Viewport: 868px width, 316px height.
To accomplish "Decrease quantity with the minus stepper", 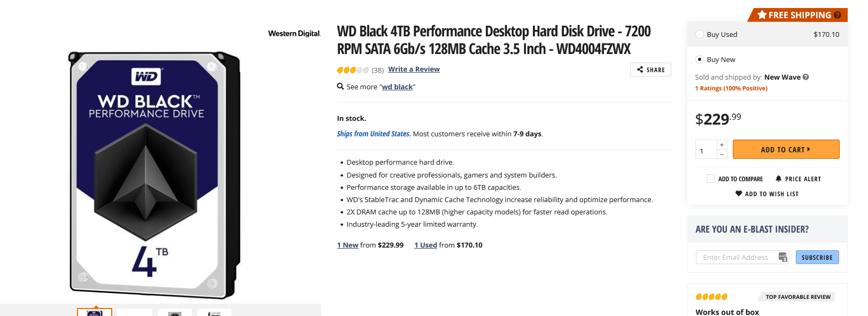I will tap(722, 155).
